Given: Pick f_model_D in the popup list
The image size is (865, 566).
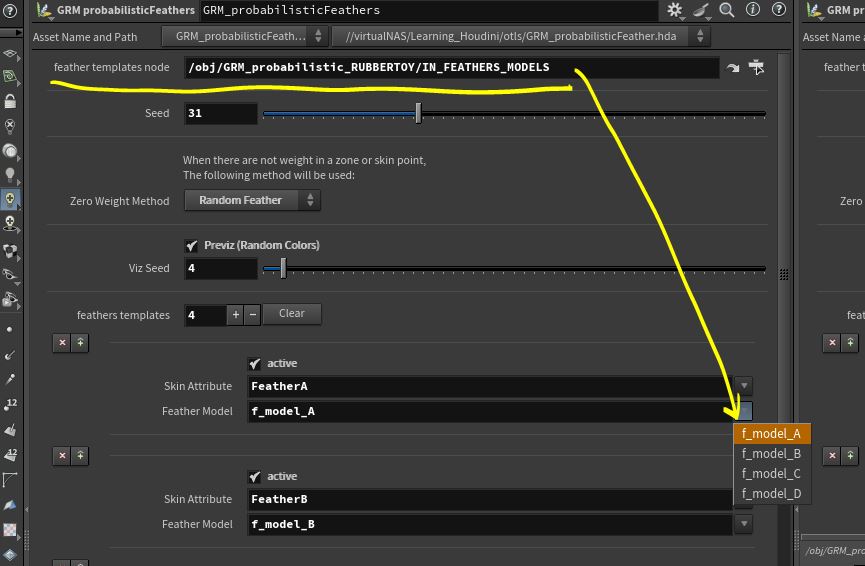Looking at the screenshot, I should (770, 494).
